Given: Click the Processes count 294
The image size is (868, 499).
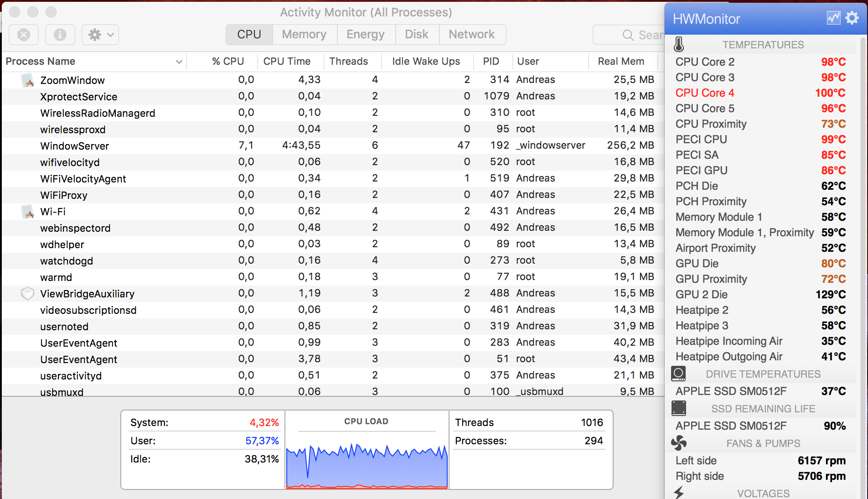Looking at the screenshot, I should [594, 441].
